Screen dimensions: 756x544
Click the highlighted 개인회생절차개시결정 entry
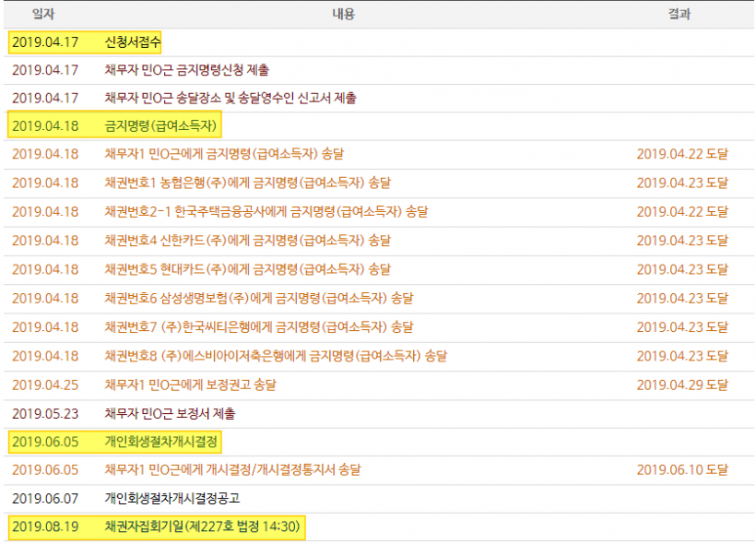tap(161, 442)
